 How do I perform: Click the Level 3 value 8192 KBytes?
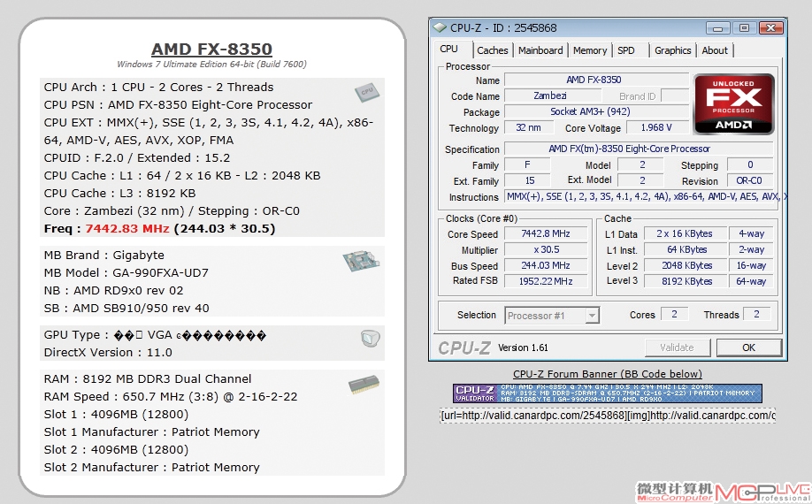pyautogui.click(x=686, y=281)
